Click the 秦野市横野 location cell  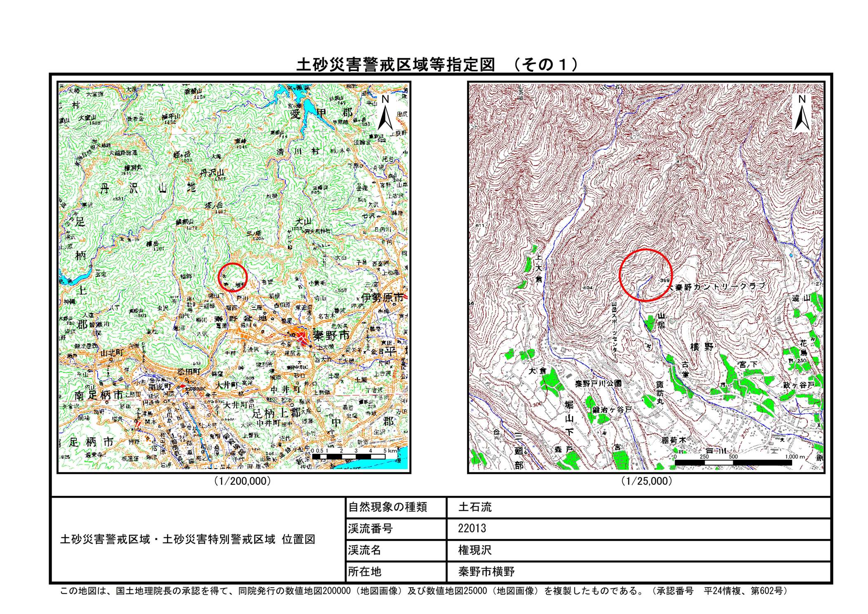486,571
